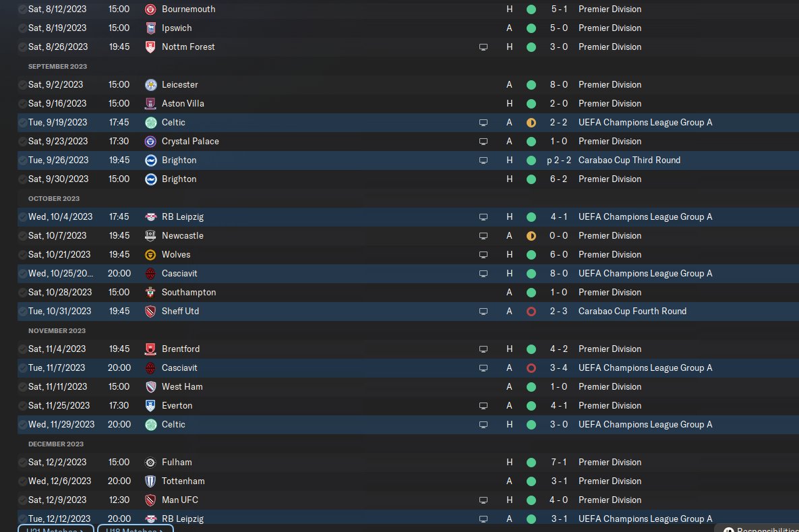
Task: Click the Bournemouth club badge icon
Action: click(150, 9)
